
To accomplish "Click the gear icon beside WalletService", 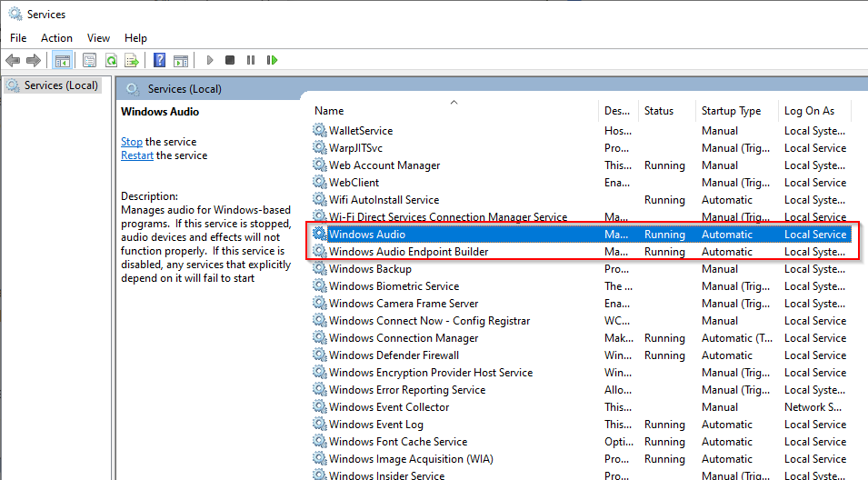I will 319,130.
